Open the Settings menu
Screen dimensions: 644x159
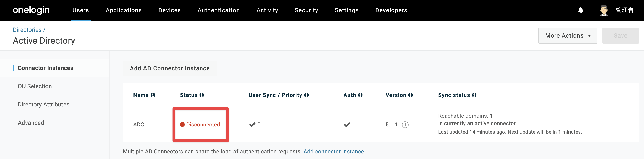(x=347, y=10)
